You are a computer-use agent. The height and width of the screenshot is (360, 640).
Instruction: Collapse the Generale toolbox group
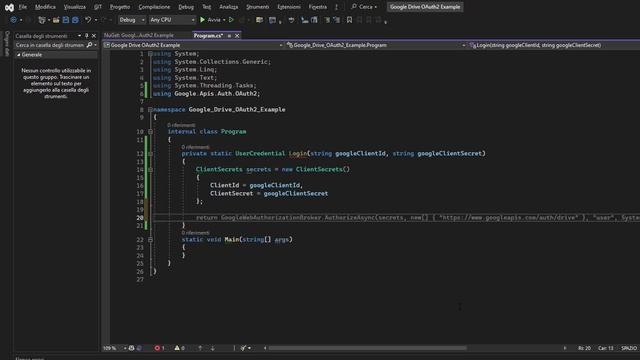point(18,55)
